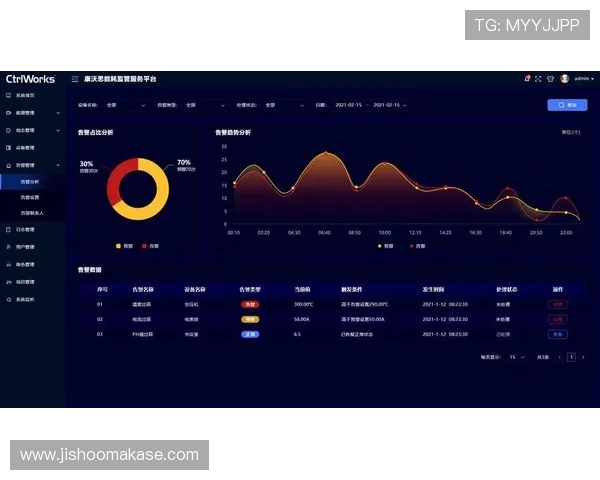The height and width of the screenshot is (480, 600).
Task: Click the 系统首页 home icon in sidebar
Action: tap(8, 95)
